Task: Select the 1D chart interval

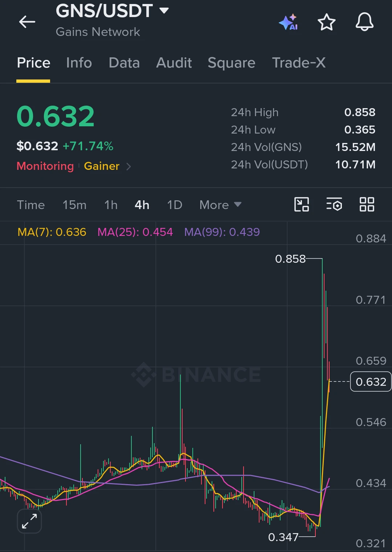Action: [x=175, y=205]
